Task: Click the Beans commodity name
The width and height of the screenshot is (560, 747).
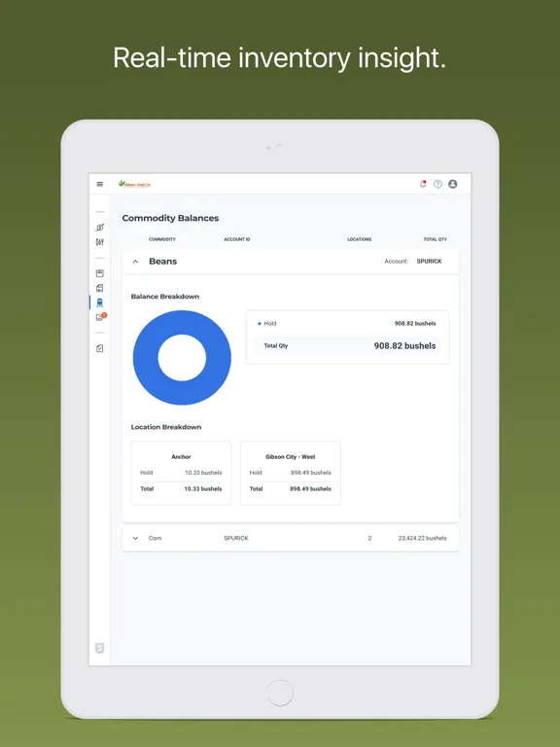Action: point(163,262)
